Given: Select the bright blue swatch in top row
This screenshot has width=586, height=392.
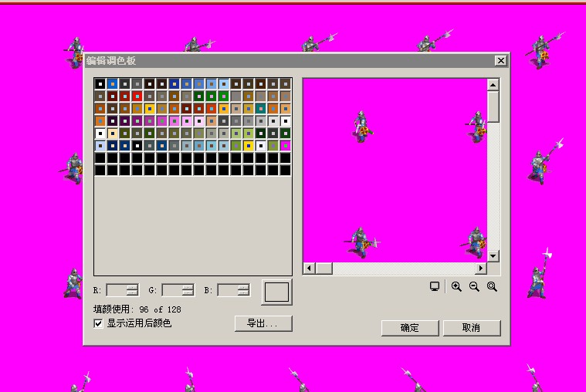Looking at the screenshot, I should 113,84.
